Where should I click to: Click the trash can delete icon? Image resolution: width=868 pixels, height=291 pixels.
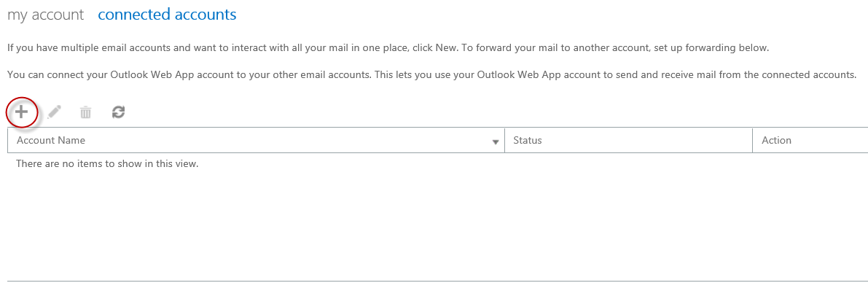[x=85, y=112]
